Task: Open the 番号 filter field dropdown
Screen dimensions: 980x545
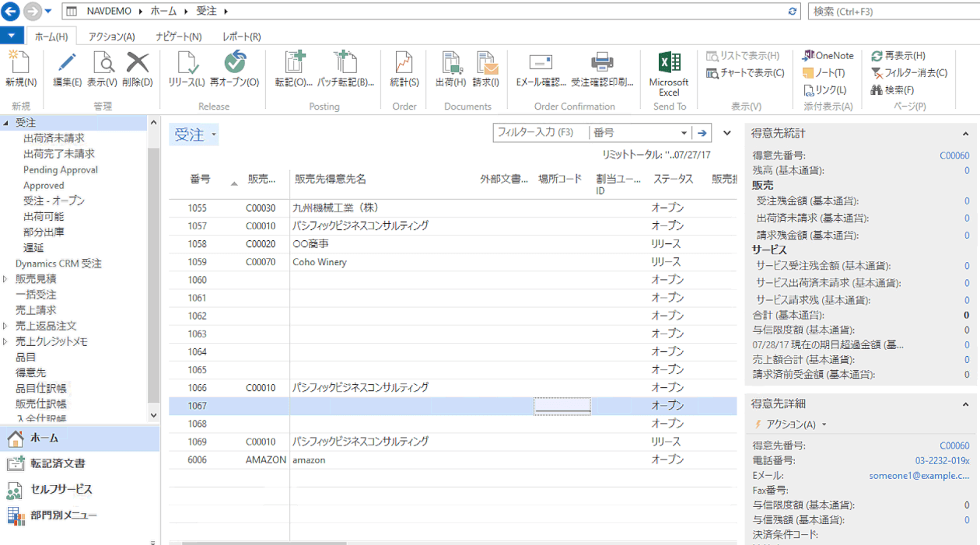Action: 684,133
